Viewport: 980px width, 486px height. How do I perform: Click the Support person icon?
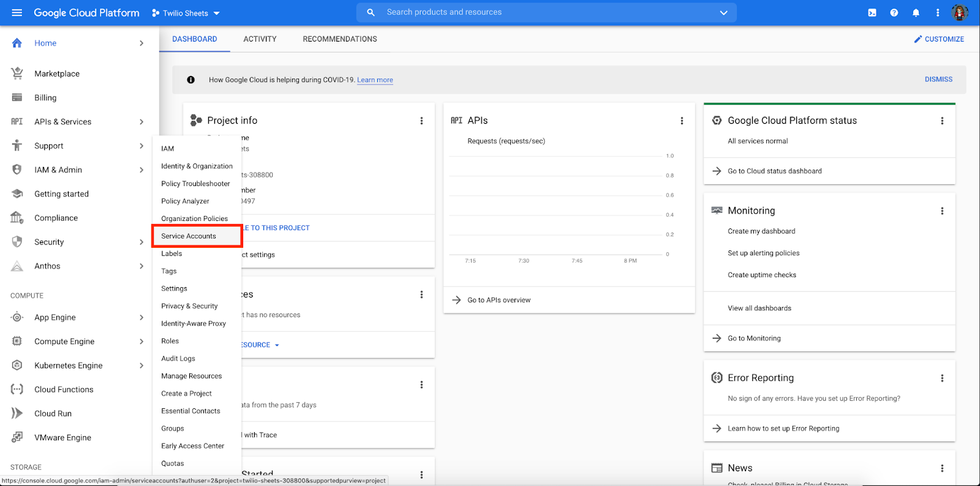pos(17,146)
